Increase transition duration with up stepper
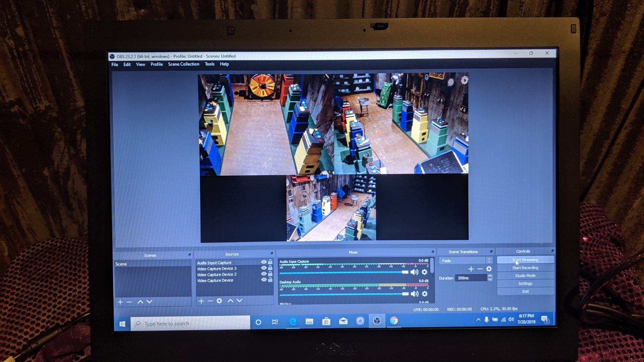 [x=490, y=276]
